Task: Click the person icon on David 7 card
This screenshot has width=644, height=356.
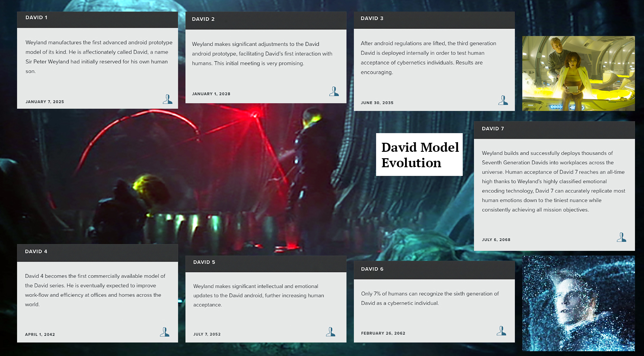Action: (x=621, y=238)
